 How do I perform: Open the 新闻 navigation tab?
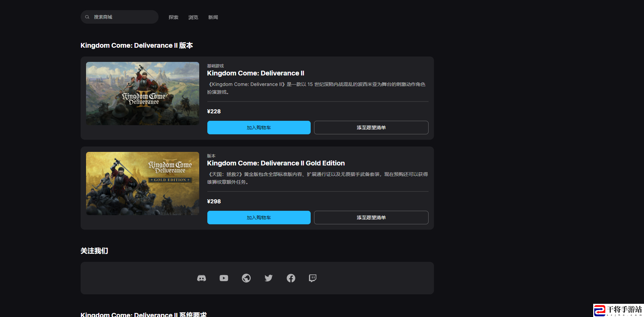pos(213,17)
